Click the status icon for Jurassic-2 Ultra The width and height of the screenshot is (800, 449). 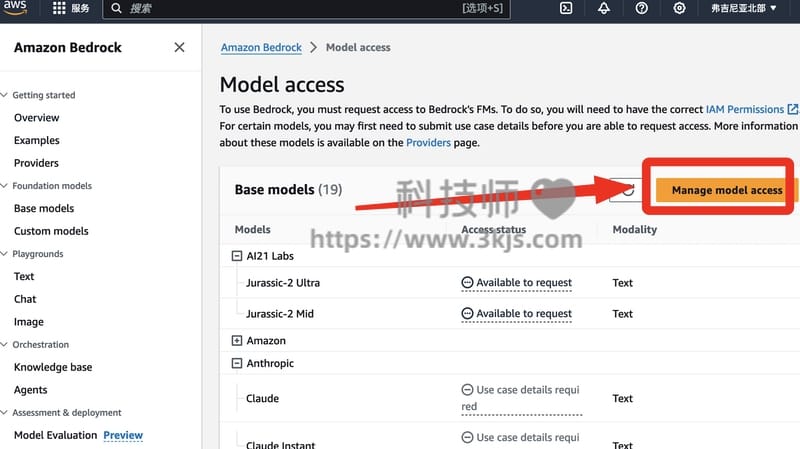point(467,283)
